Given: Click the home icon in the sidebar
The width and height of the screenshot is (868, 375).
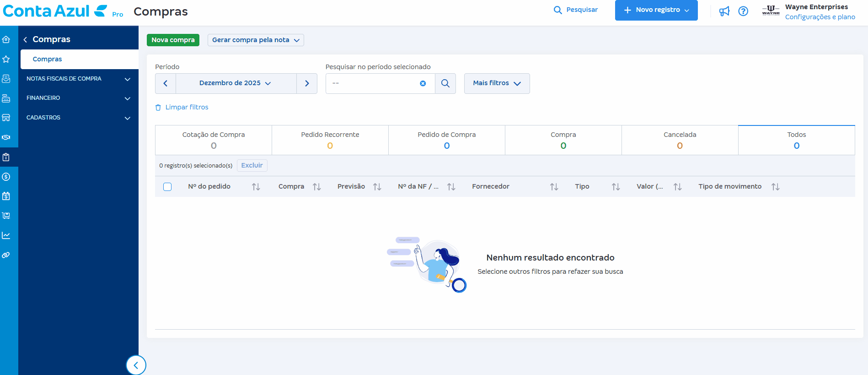Looking at the screenshot, I should pos(6,40).
